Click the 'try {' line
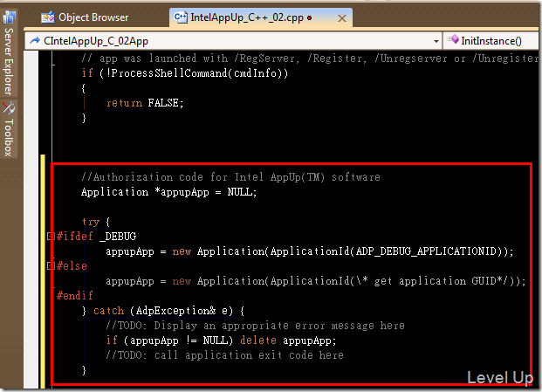This screenshot has width=542, height=392. [x=96, y=222]
